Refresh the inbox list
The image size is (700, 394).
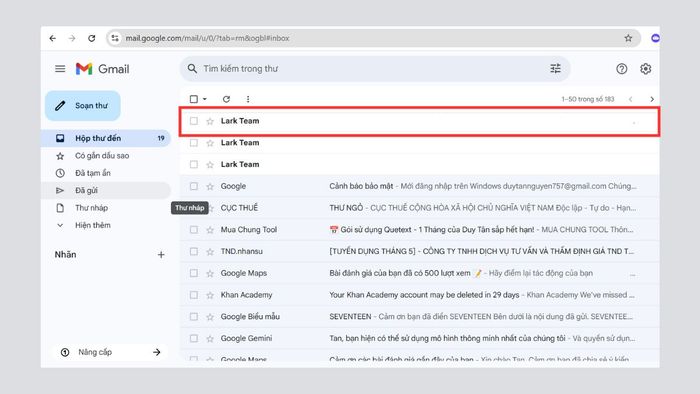pyautogui.click(x=226, y=99)
